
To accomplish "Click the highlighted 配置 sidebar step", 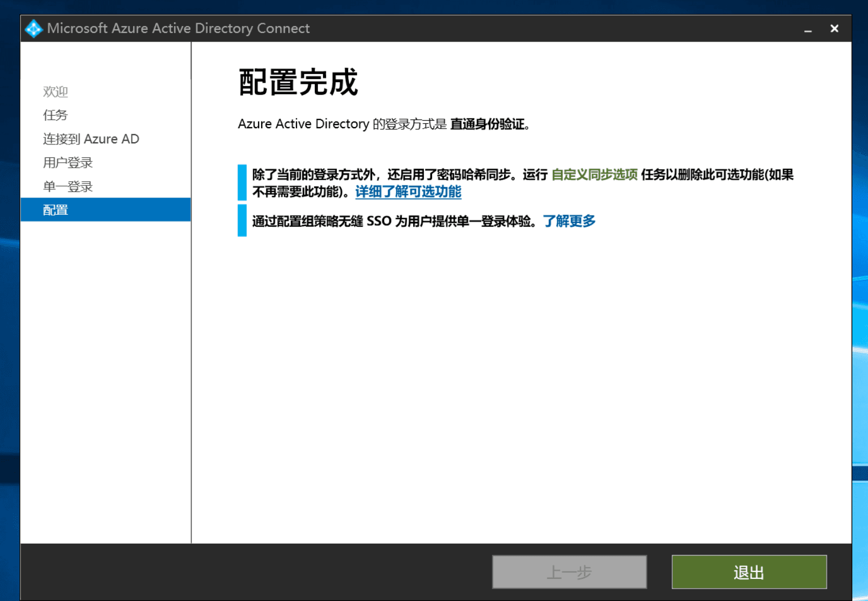I will point(55,210).
